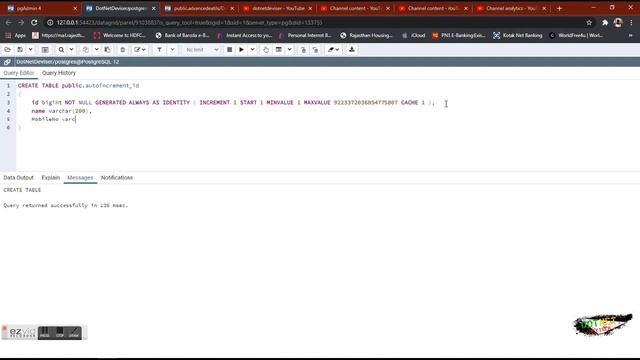The width and height of the screenshot is (640, 360).
Task: Open a new browser tab
Action: [x=559, y=8]
